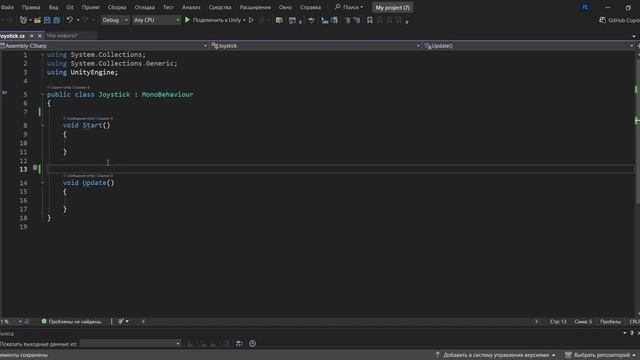The image size is (640, 360).
Task: Click the comment selection icon
Action: [x=347, y=20]
